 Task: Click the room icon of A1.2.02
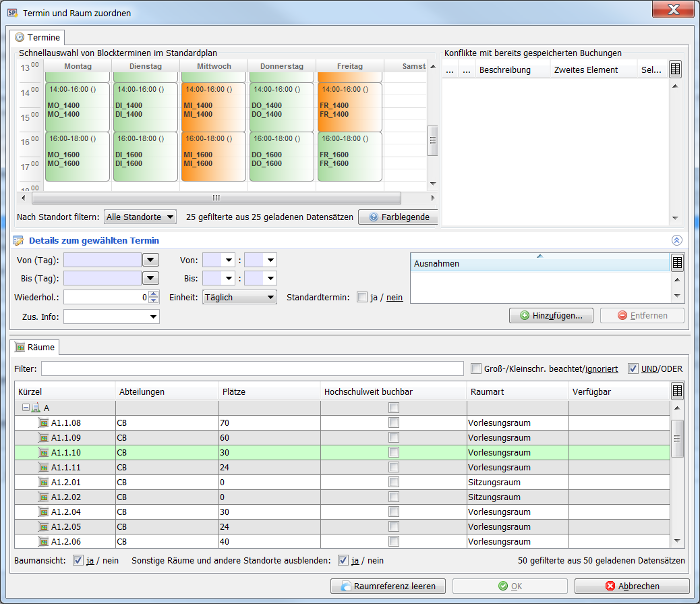point(43,497)
